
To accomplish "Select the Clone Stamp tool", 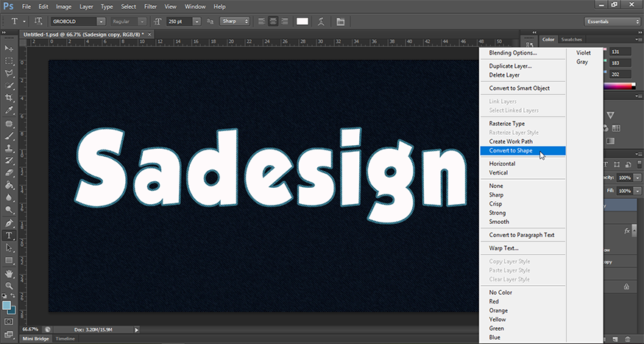I will tap(9, 148).
